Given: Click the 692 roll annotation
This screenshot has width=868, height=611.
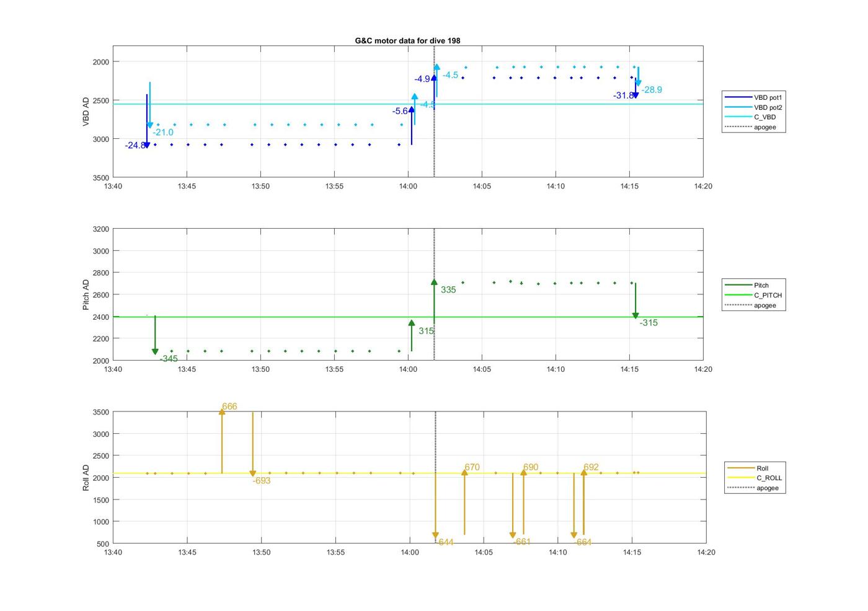Looking at the screenshot, I should [591, 467].
